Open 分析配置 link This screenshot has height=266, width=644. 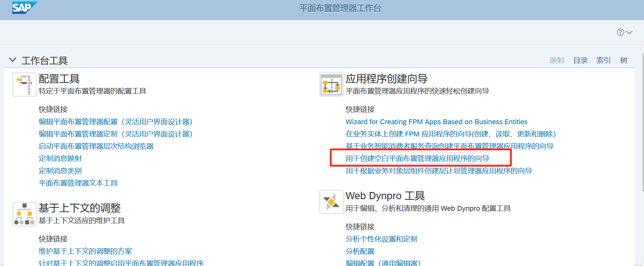(x=360, y=251)
